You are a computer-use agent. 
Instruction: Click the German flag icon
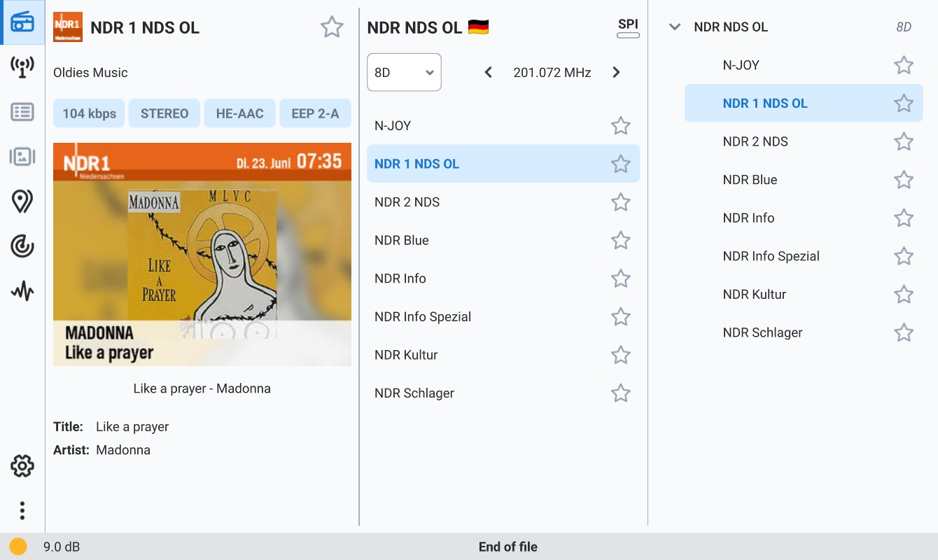(x=478, y=27)
